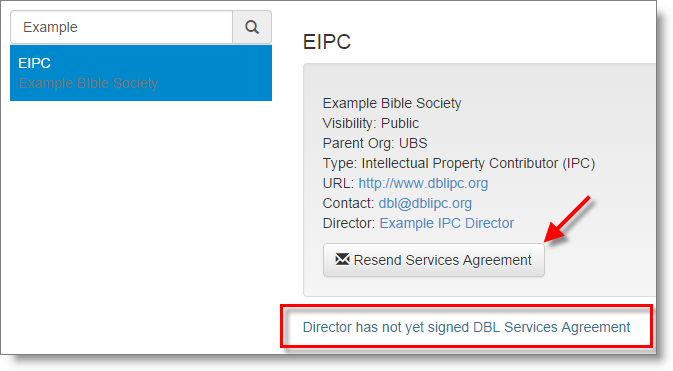Click 'Example BIble Society' subtitle in sidebar
The image size is (673, 371).
88,83
